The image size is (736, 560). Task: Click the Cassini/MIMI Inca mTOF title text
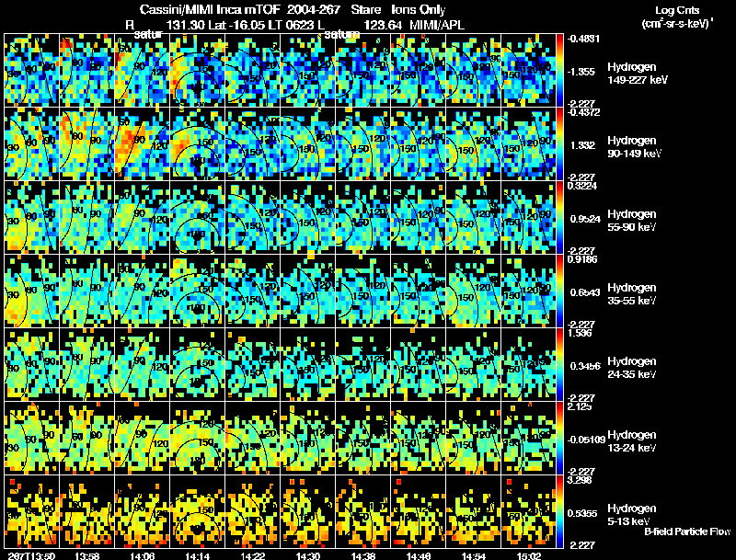[210, 9]
